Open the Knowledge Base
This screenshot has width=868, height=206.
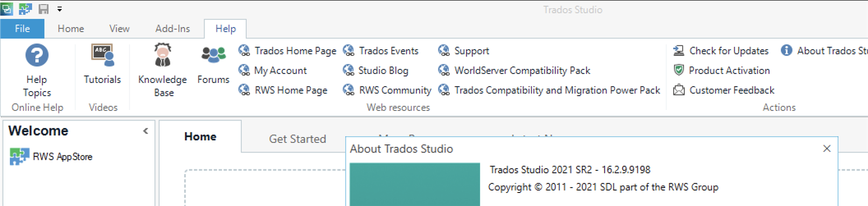click(x=163, y=70)
